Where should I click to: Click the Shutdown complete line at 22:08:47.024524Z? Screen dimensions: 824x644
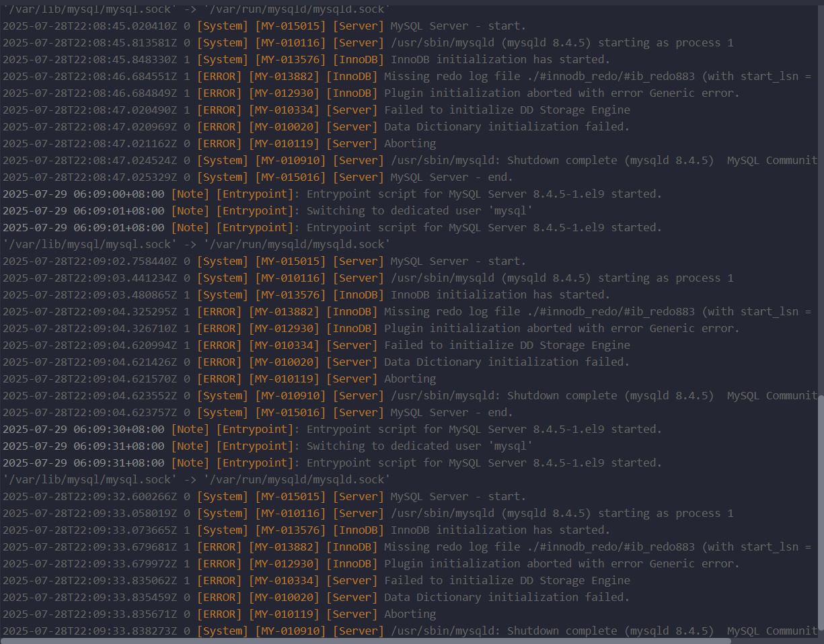[x=410, y=160]
